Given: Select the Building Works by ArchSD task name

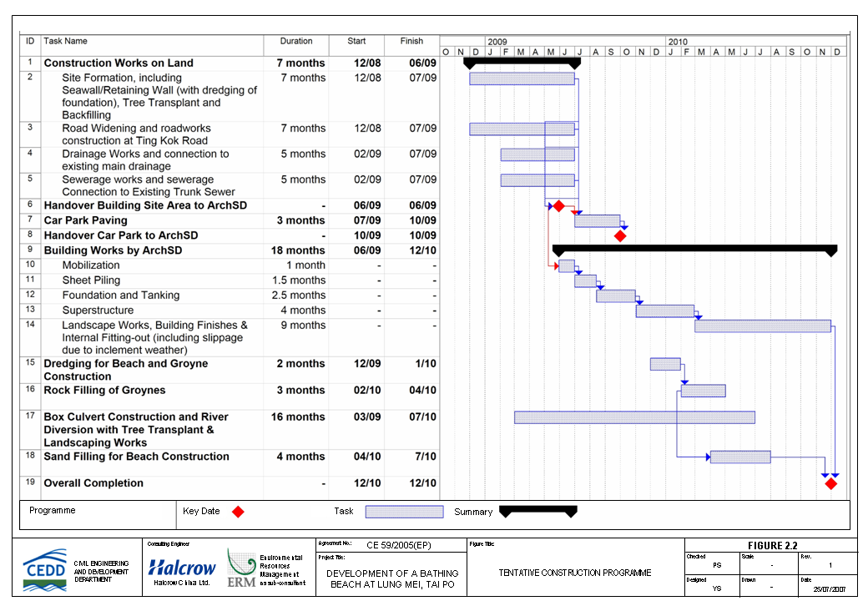Looking at the screenshot, I should [113, 250].
